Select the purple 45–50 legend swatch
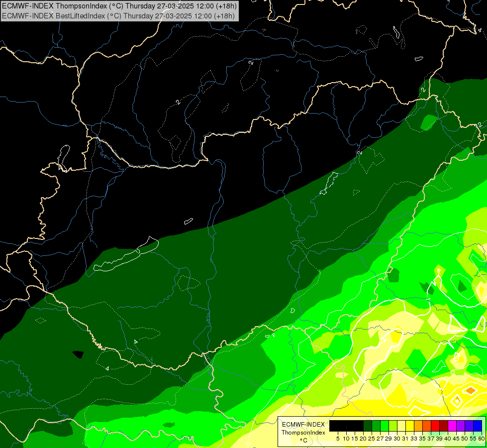Viewport: 487px width, 448px height. pyautogui.click(x=461, y=426)
